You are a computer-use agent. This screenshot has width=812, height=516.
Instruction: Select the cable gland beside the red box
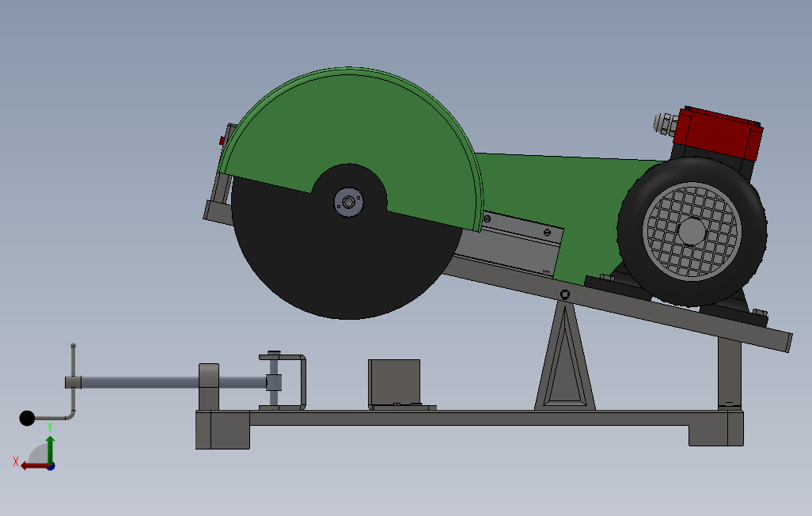[665, 125]
